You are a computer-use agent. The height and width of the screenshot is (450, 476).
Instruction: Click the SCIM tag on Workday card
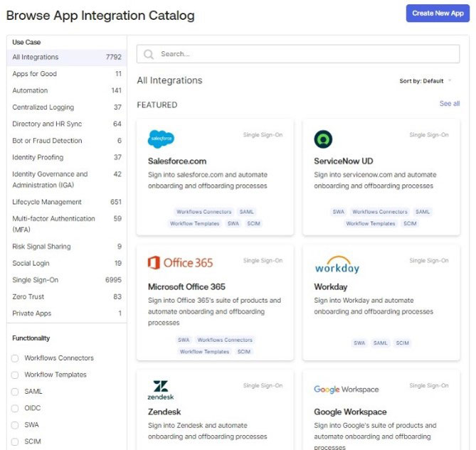coord(403,343)
